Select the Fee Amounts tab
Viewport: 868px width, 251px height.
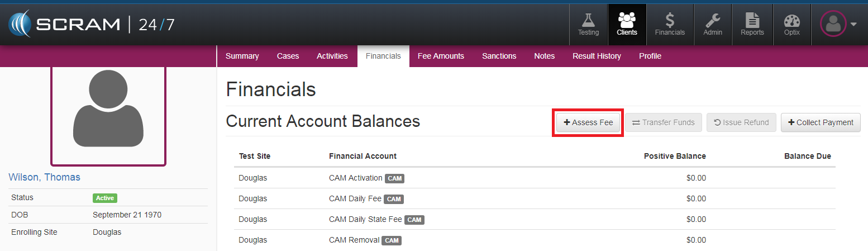[x=441, y=56]
